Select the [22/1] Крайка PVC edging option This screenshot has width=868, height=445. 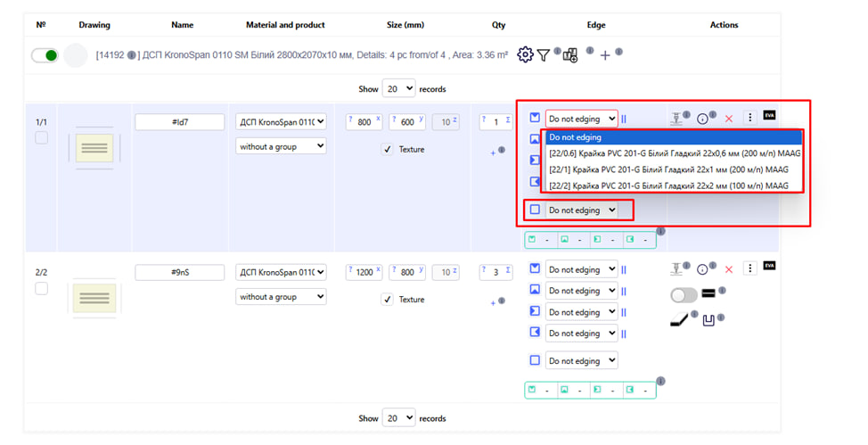point(668,169)
